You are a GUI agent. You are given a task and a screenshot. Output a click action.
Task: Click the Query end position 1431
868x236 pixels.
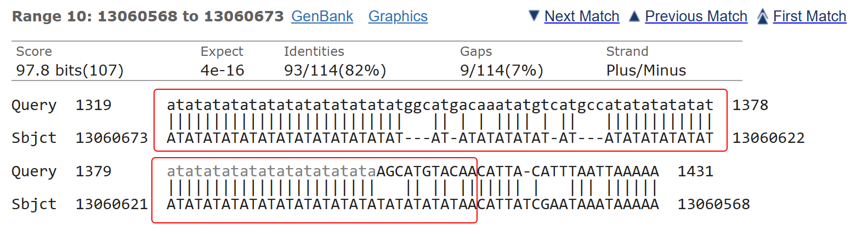point(695,171)
